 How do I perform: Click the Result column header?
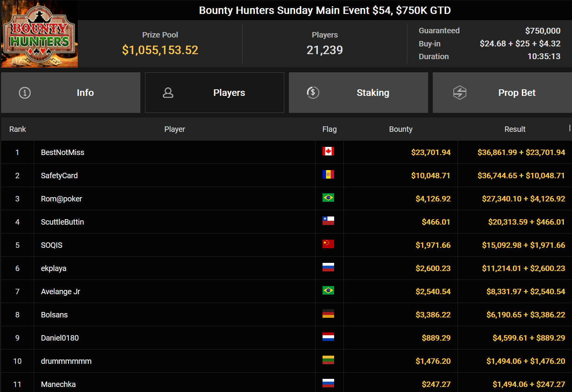point(515,129)
